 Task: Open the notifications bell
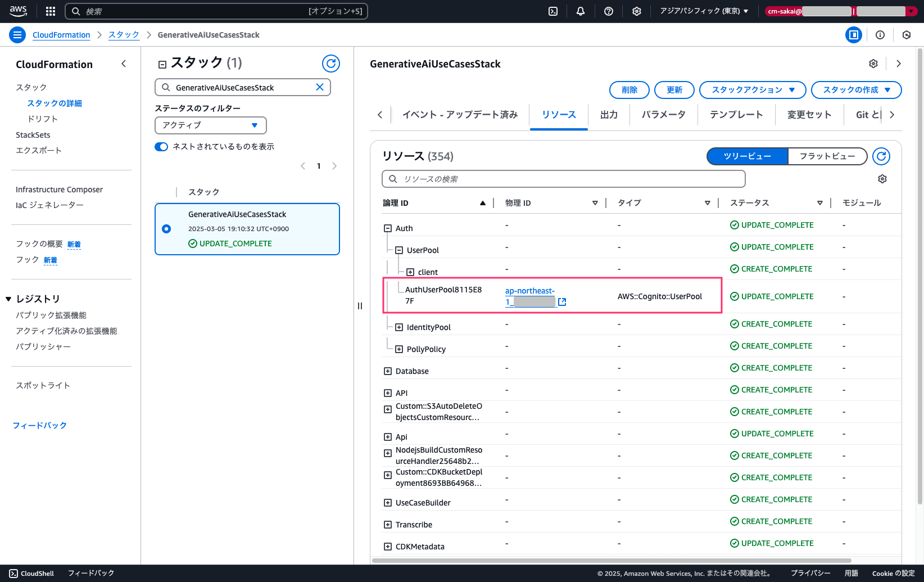click(x=581, y=11)
